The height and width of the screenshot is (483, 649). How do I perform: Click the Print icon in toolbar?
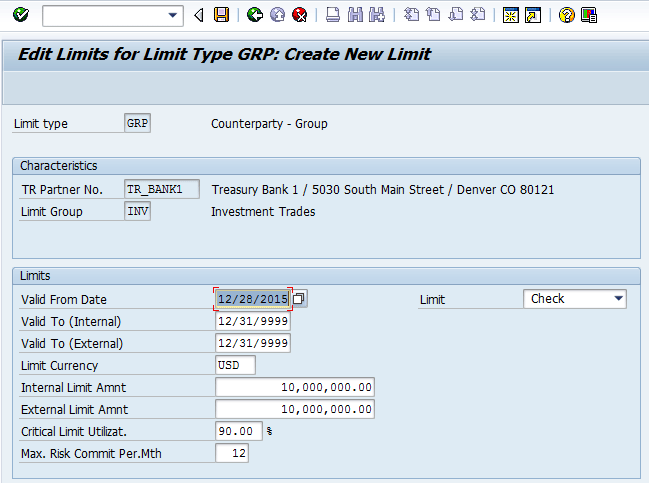[333, 15]
